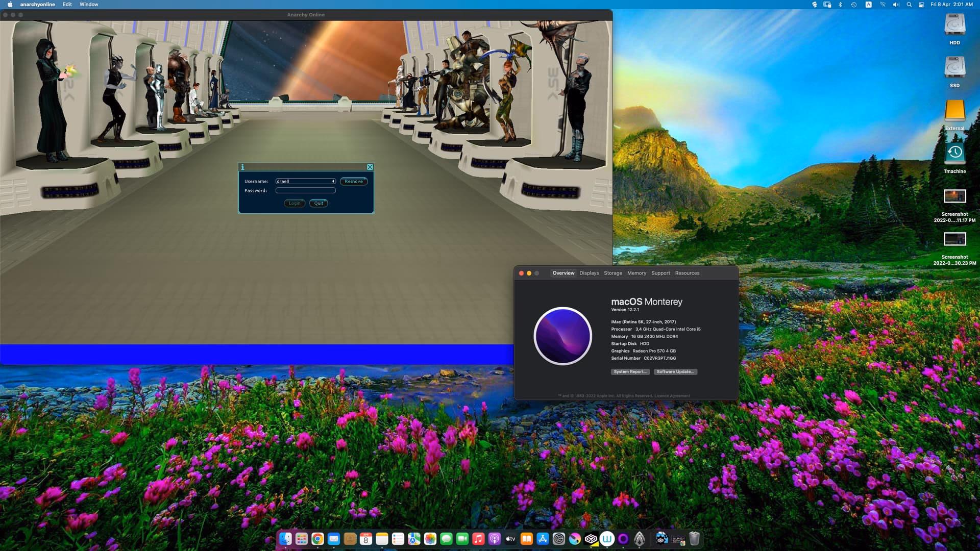Open Finder from the Dock
Screen dimensions: 980x551
285,539
